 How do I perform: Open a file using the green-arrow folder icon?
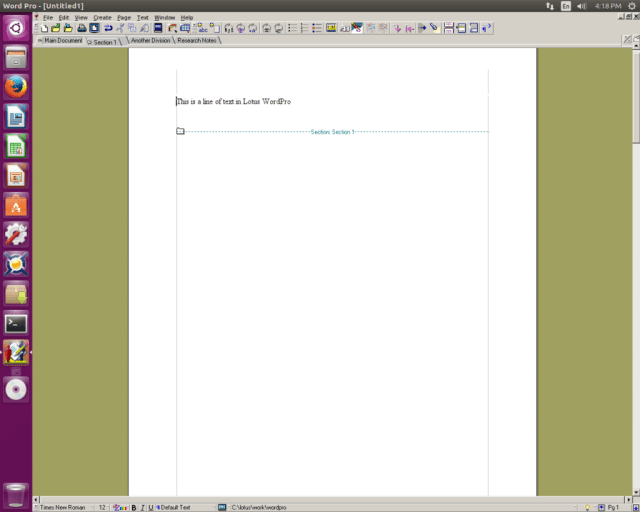pos(56,28)
